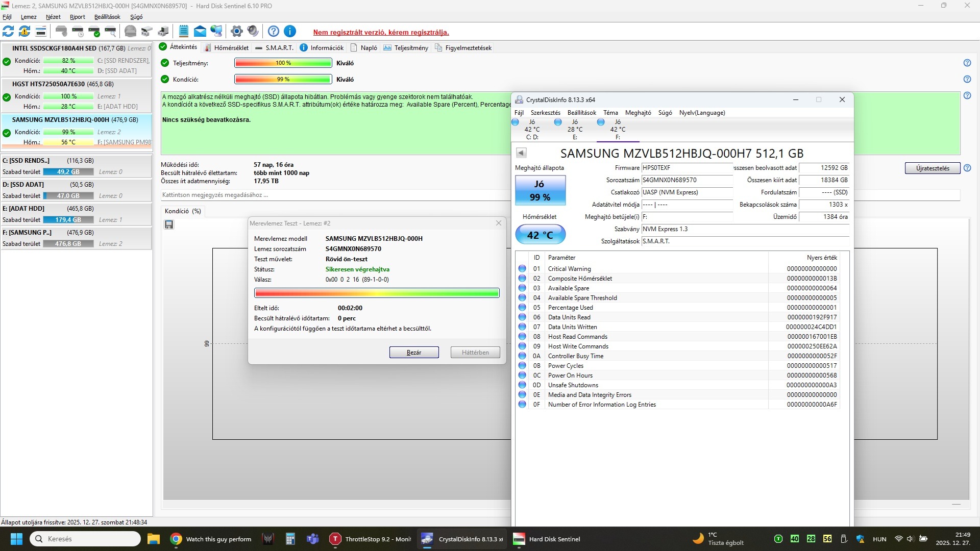Select the E: drive in CrystalDiskInfo

click(x=574, y=129)
